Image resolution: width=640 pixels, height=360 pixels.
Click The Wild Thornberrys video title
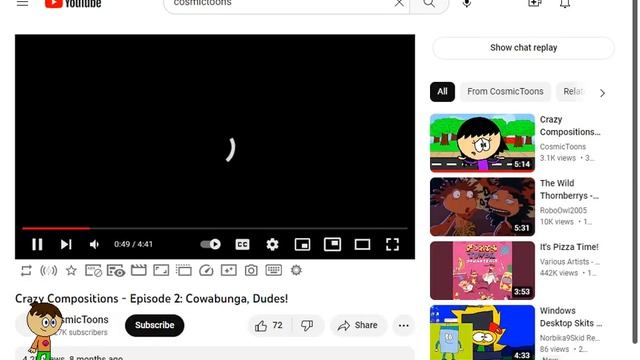coord(569,189)
